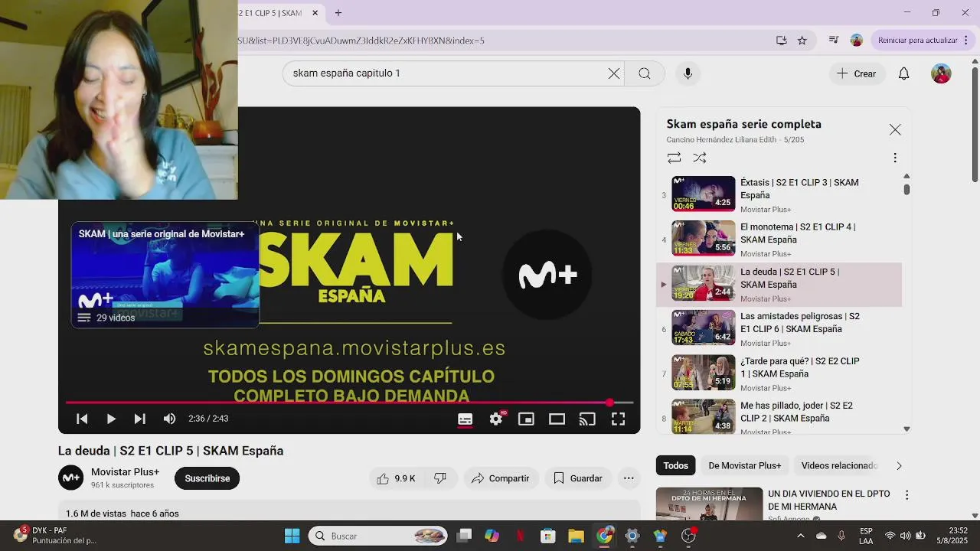Enable miniplayer mode
Image resolution: width=980 pixels, height=551 pixels.
pyautogui.click(x=526, y=419)
